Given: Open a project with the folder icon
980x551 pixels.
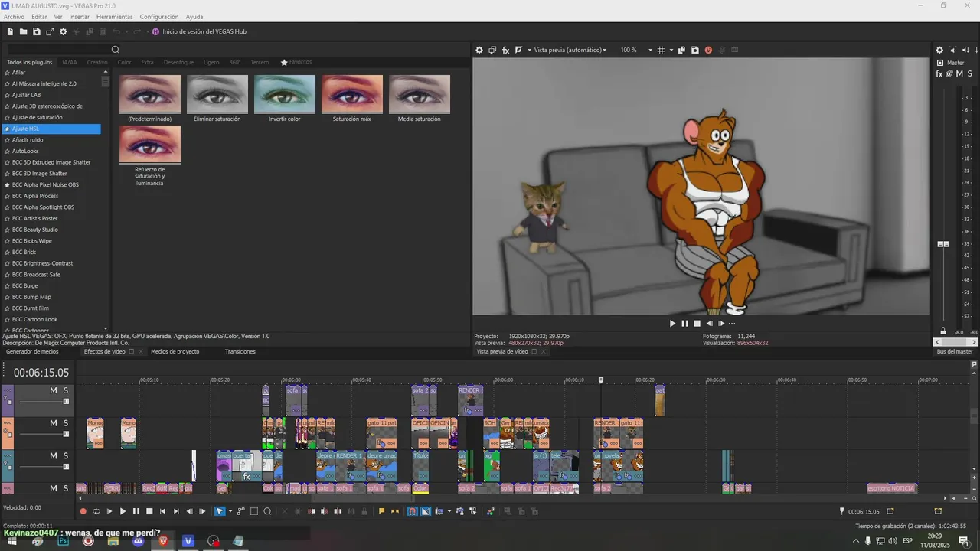Looking at the screenshot, I should tap(24, 31).
